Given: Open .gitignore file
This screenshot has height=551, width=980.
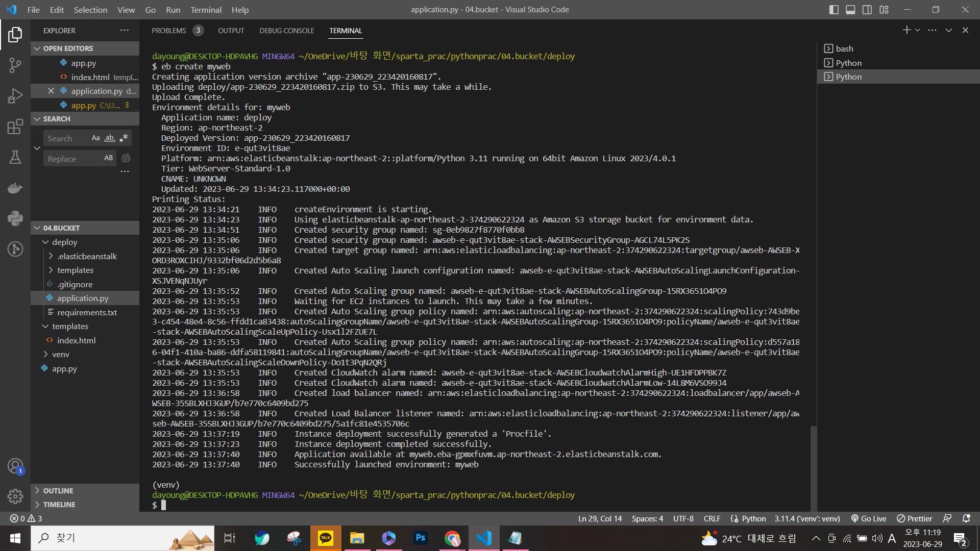Looking at the screenshot, I should click(x=75, y=284).
